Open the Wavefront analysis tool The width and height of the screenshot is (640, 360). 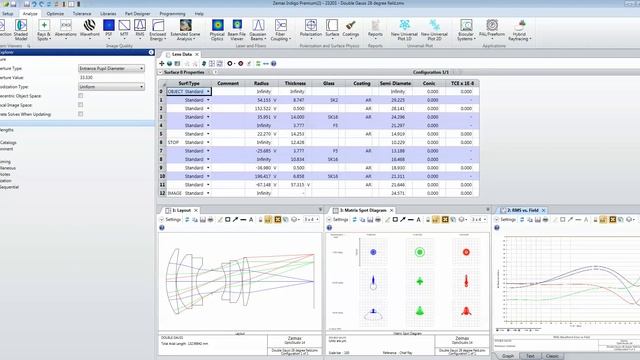coord(89,29)
